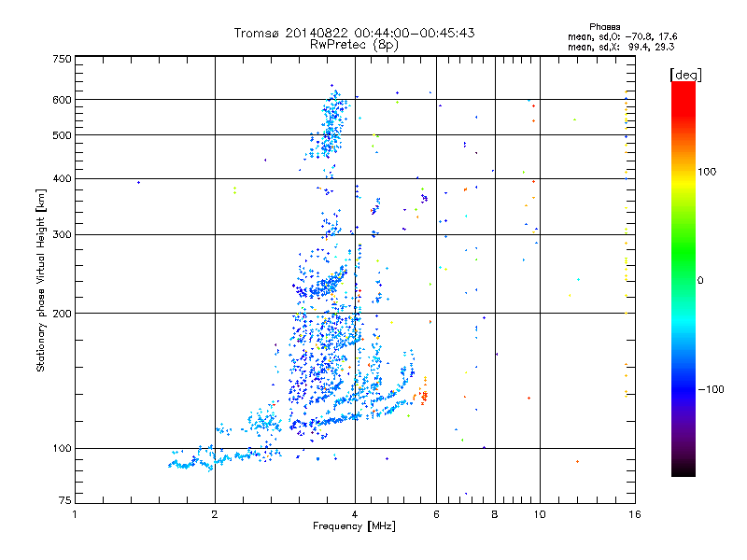Click the plot title "Tromsø 20140822 00:44:00-00:45:43"
Screen dimensions: 747x560
pyautogui.click(x=354, y=33)
